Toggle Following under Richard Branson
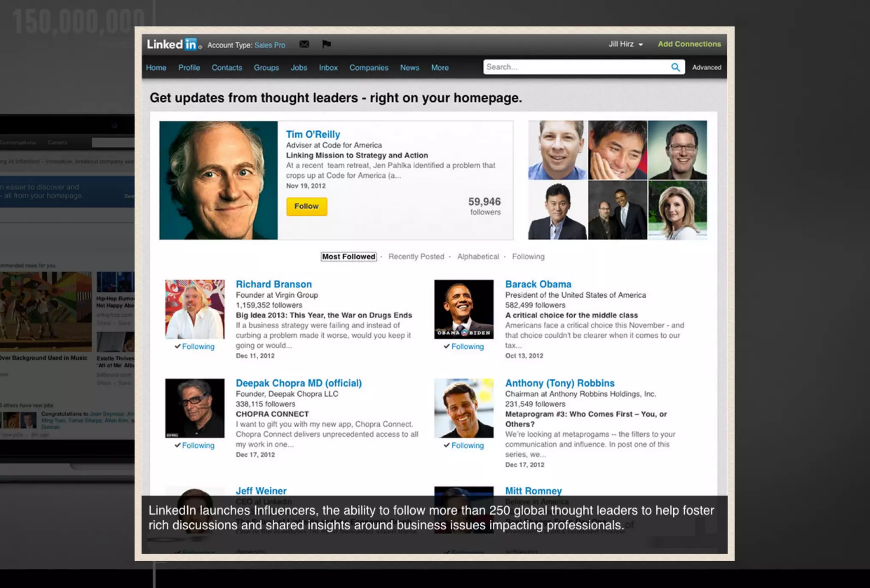This screenshot has width=870, height=588. pyautogui.click(x=195, y=347)
